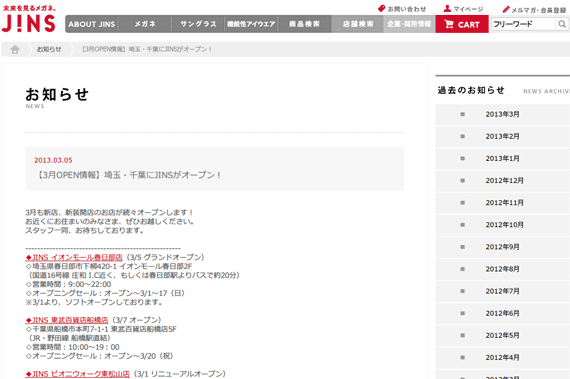Click the bullet icon beside 2013年3月
Screen dimensions: 570x379
click(x=462, y=114)
